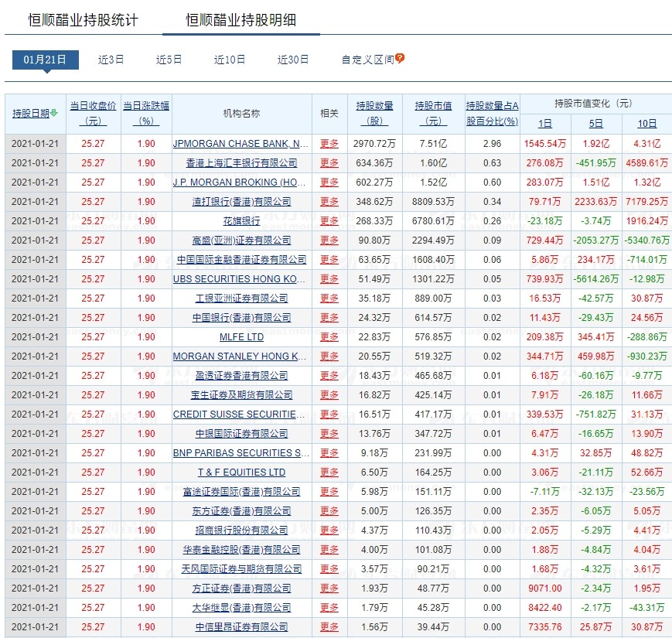Select the 近5日 range tab

(169, 60)
